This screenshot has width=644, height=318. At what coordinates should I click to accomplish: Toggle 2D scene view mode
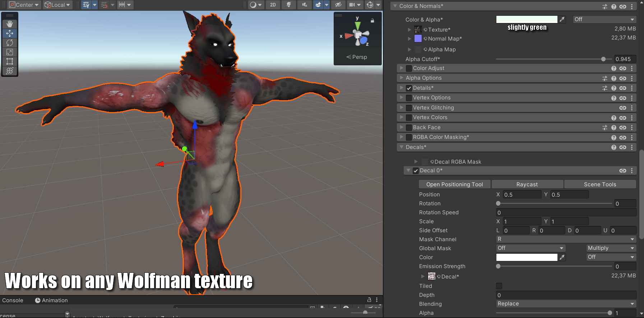pyautogui.click(x=273, y=5)
